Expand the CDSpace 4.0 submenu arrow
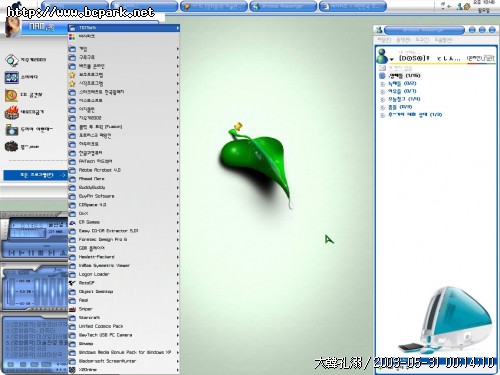Viewport: 500px width, 375px height. coord(178,205)
